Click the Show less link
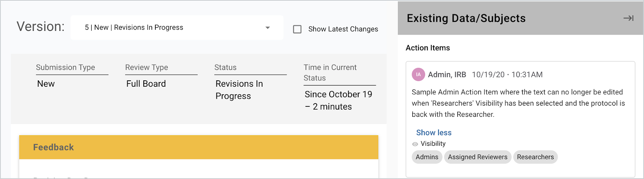Viewport: 644px width, 179px height. (434, 133)
